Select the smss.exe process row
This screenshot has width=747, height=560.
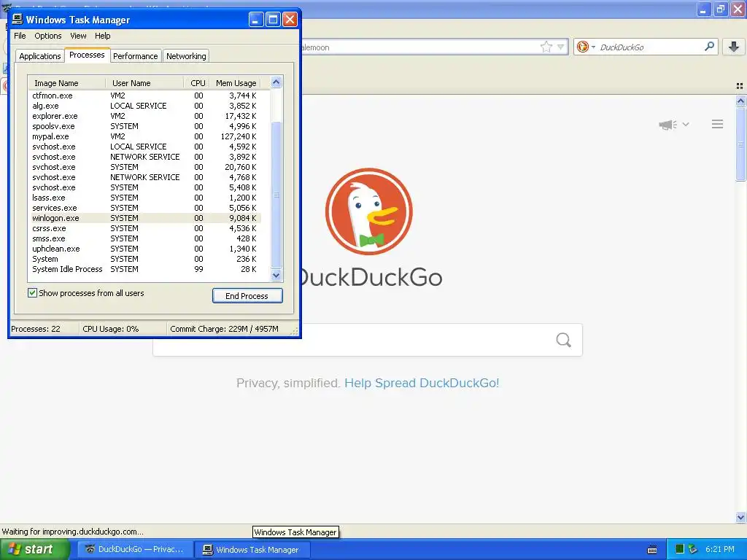pyautogui.click(x=145, y=238)
